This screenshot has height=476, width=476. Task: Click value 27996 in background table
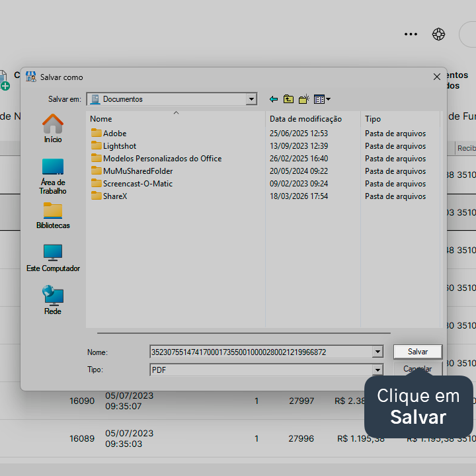tap(301, 438)
